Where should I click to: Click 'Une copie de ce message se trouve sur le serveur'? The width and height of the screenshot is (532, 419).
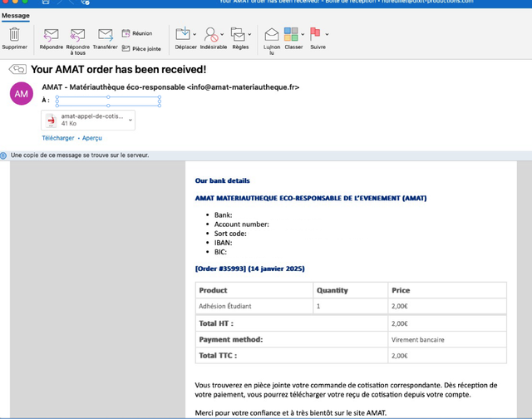click(80, 155)
